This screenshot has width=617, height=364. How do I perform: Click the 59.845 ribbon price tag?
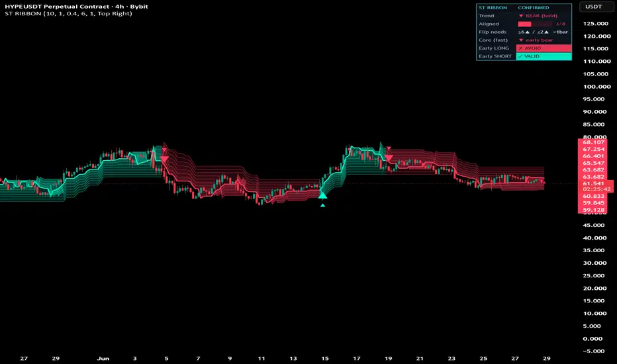click(x=593, y=203)
